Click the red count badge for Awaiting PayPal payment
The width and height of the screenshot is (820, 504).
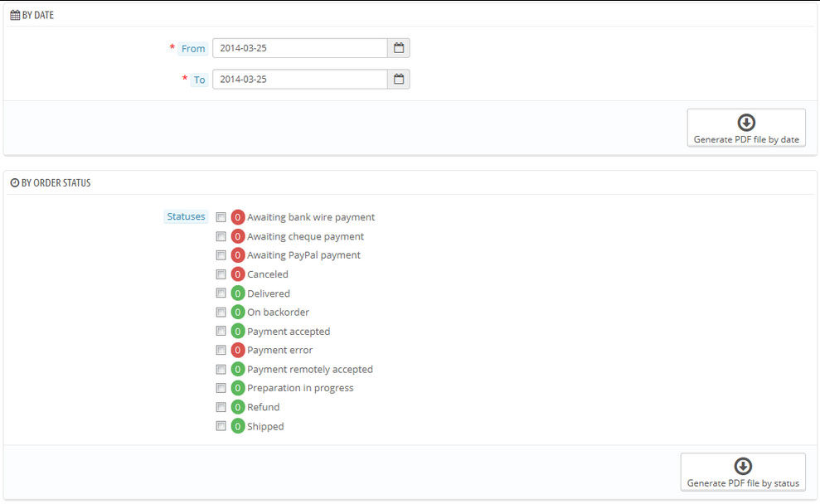(x=238, y=255)
